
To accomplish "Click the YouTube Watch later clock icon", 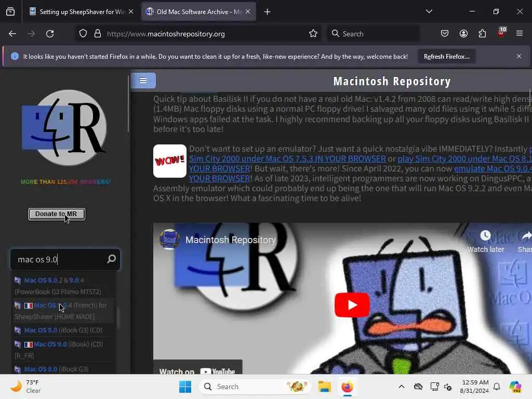I will [486, 235].
